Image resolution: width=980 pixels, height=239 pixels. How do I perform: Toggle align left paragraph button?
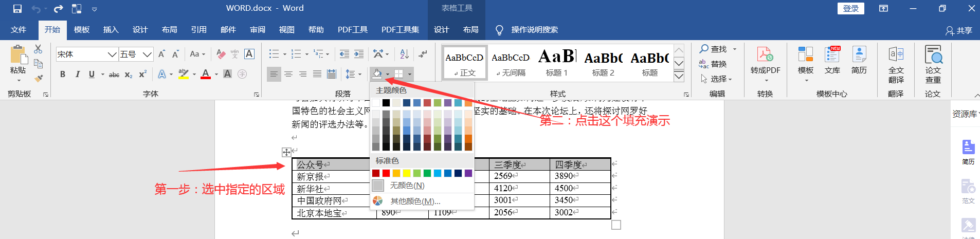pyautogui.click(x=274, y=74)
